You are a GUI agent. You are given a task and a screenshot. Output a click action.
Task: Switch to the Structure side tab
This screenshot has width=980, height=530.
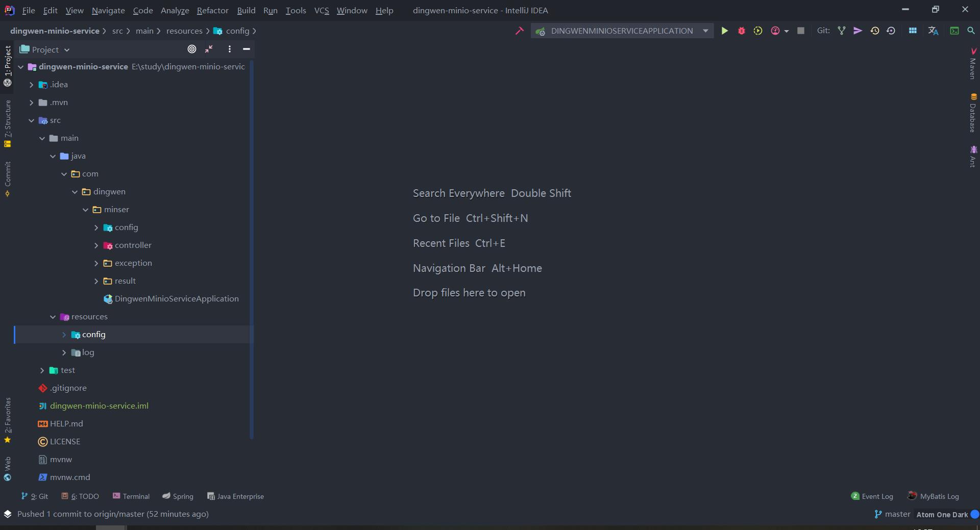(8, 123)
